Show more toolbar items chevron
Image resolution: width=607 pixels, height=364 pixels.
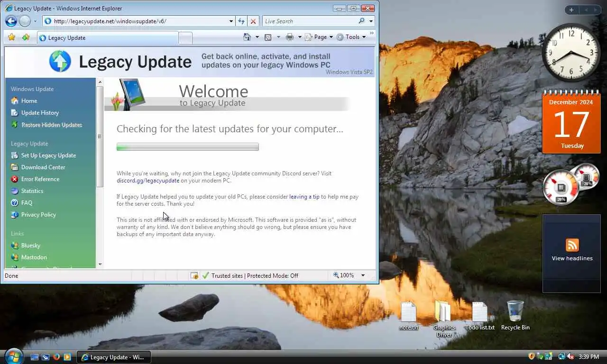point(372,33)
